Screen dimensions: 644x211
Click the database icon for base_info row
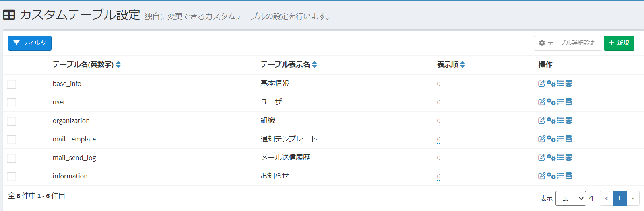[569, 84]
